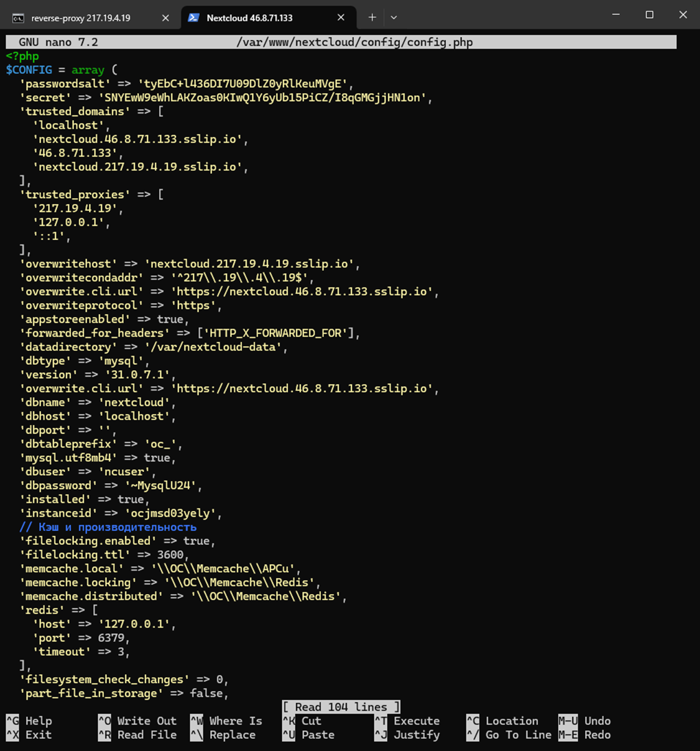Click 'nextcloud.217.19.4.19.sslip.io' in trusted domains
700x751 pixels.
[137, 167]
